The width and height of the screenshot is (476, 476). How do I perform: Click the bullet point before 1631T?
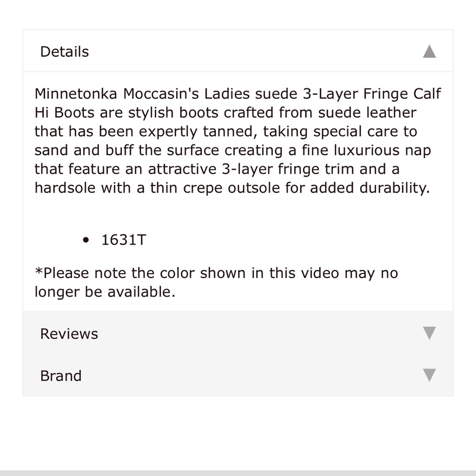coord(86,240)
